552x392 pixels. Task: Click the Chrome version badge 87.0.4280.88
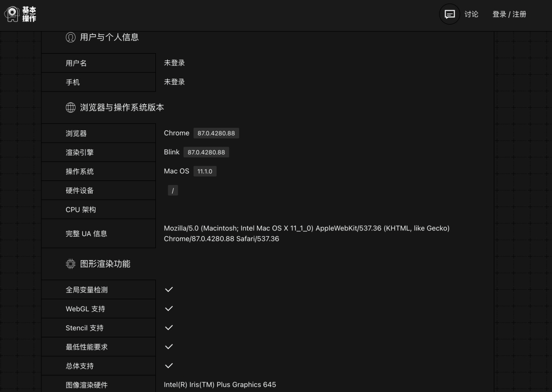216,133
